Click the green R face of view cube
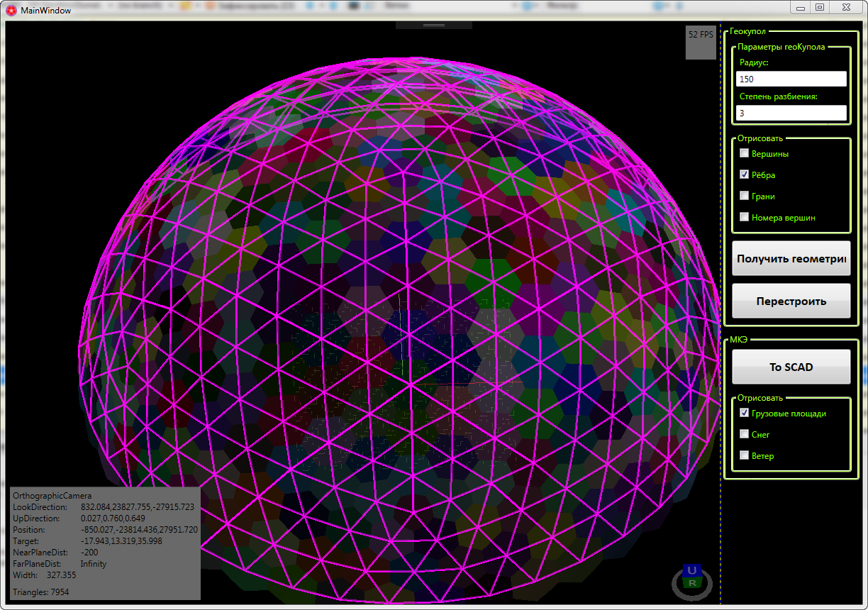 pyautogui.click(x=691, y=582)
